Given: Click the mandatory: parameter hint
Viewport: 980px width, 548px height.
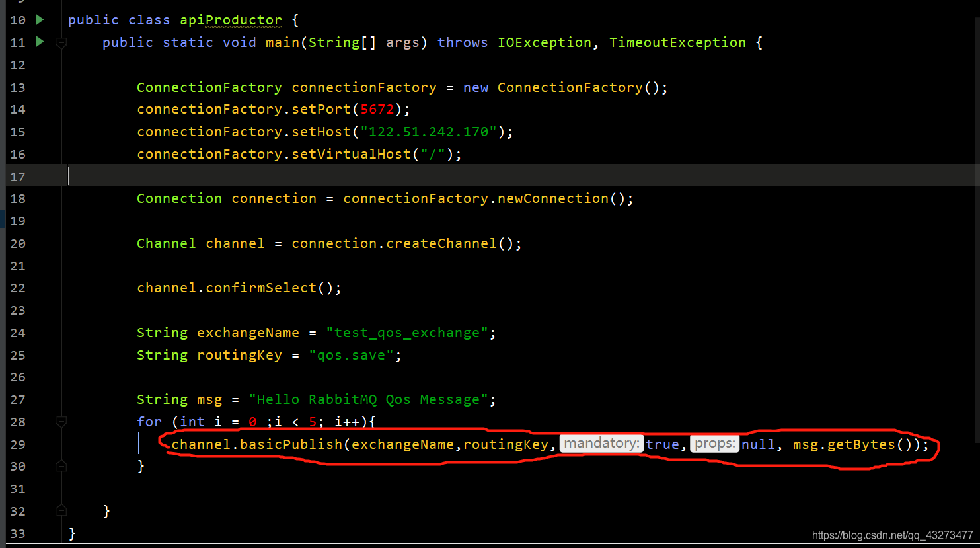Looking at the screenshot, I should (x=602, y=444).
